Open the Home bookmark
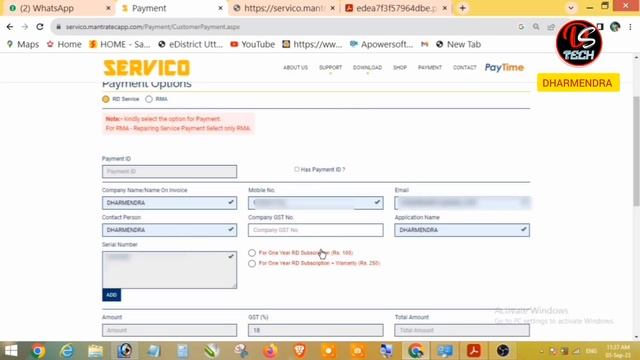The width and height of the screenshot is (640, 360). [x=64, y=44]
